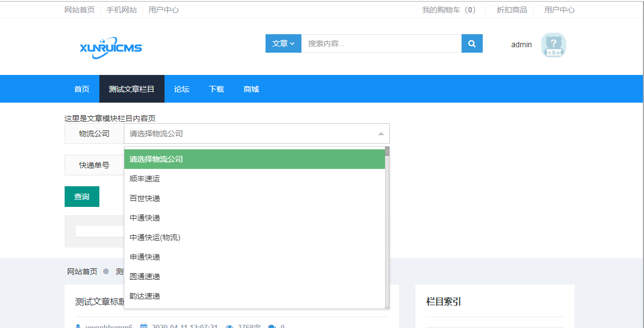Click the dropdown list scrollbar thumb
Image resolution: width=644 pixels, height=328 pixels.
coord(387,151)
